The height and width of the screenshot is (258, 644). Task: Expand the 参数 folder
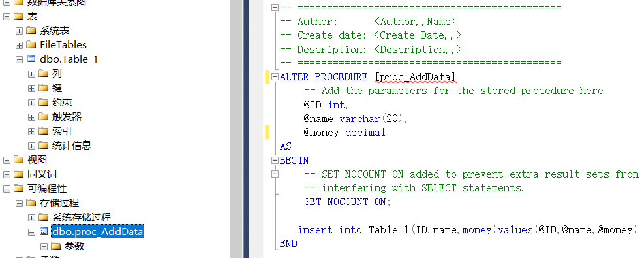[44, 246]
